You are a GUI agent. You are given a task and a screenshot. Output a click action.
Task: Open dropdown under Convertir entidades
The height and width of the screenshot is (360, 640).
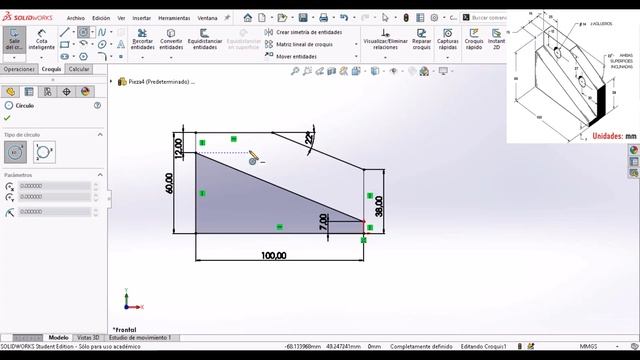click(171, 58)
